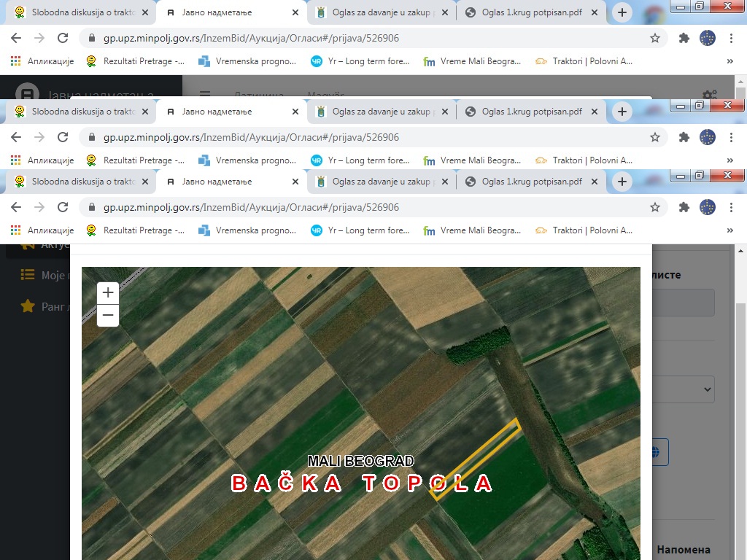Open Yr – Long term fore bookmark, bottom bar
The width and height of the screenshot is (747, 560).
click(x=360, y=230)
